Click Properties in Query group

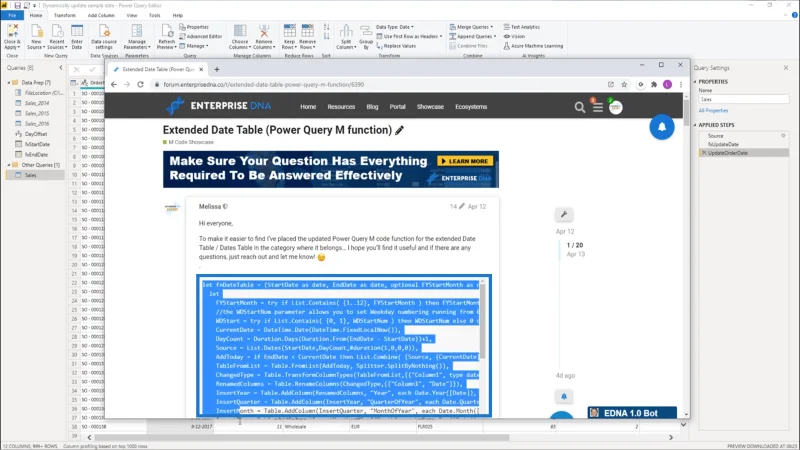(194, 27)
